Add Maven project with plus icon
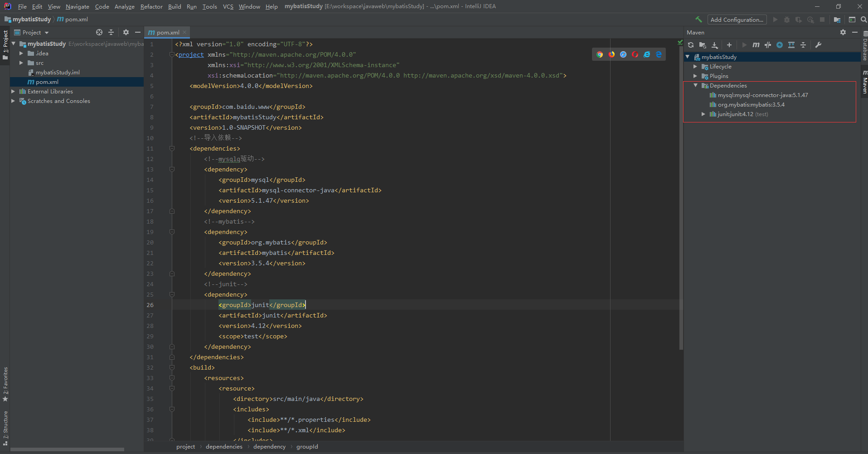 coord(729,45)
